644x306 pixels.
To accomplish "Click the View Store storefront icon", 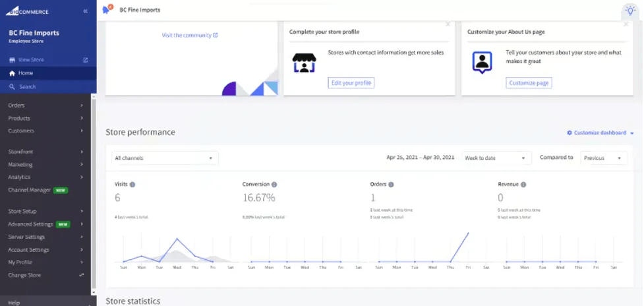I will 12,60.
